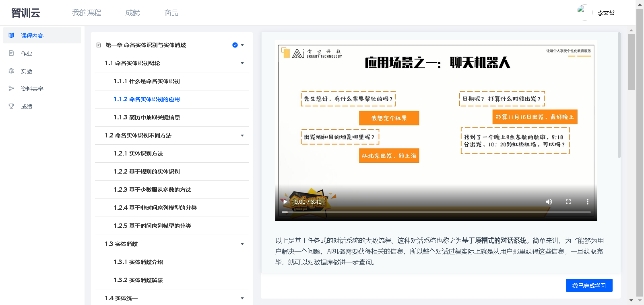The width and height of the screenshot is (644, 305).
Task: Collapse the 第一章 chapter arrow
Action: [x=242, y=45]
